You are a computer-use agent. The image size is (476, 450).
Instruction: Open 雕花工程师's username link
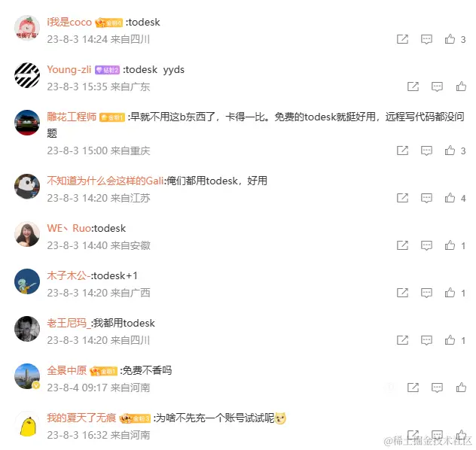(x=72, y=117)
